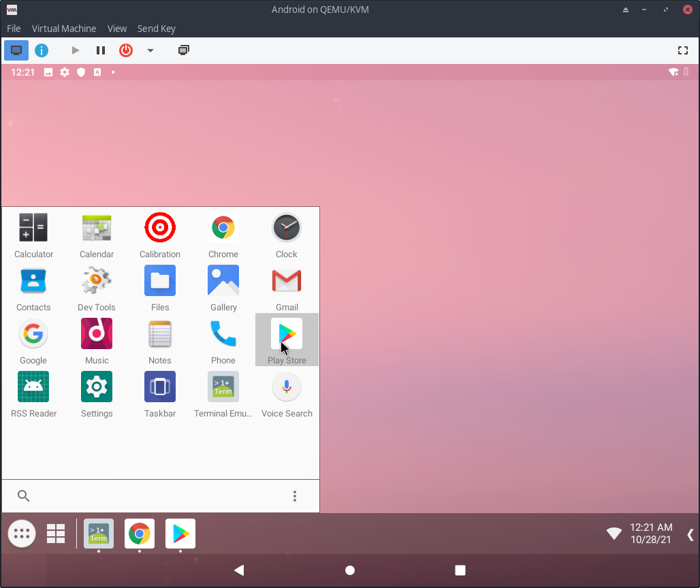
Task: Launch the Music app
Action: 97,341
